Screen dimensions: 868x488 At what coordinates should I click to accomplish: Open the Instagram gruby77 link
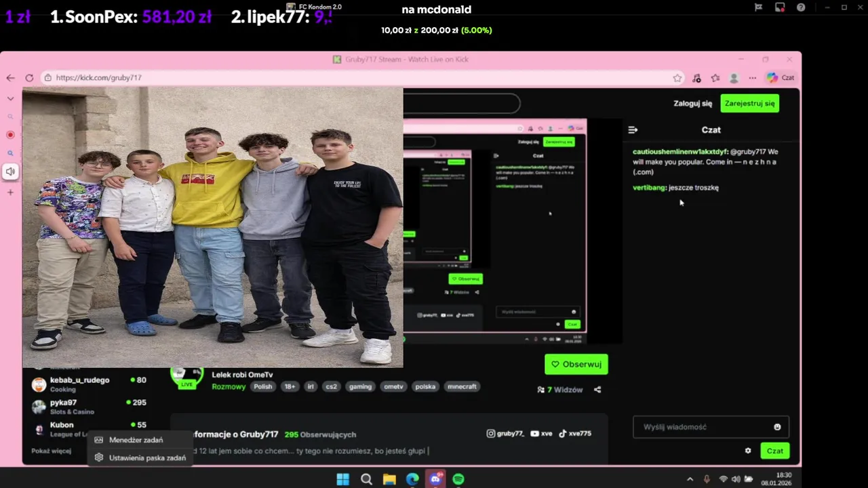[x=505, y=434]
